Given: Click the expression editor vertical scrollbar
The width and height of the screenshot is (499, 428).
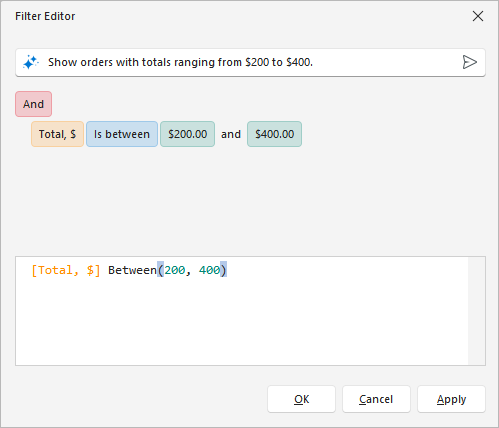Looking at the screenshot, I should point(476,311).
